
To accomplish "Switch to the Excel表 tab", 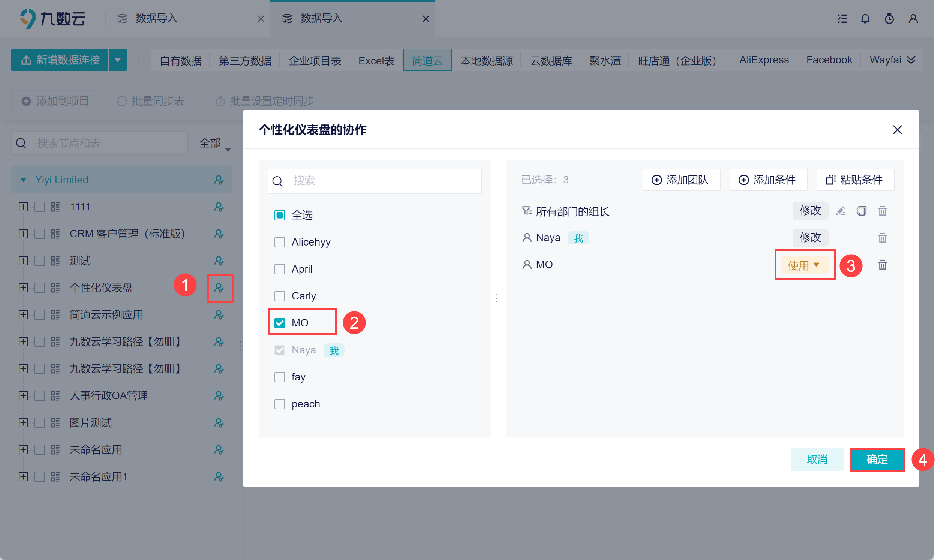I will click(x=376, y=60).
